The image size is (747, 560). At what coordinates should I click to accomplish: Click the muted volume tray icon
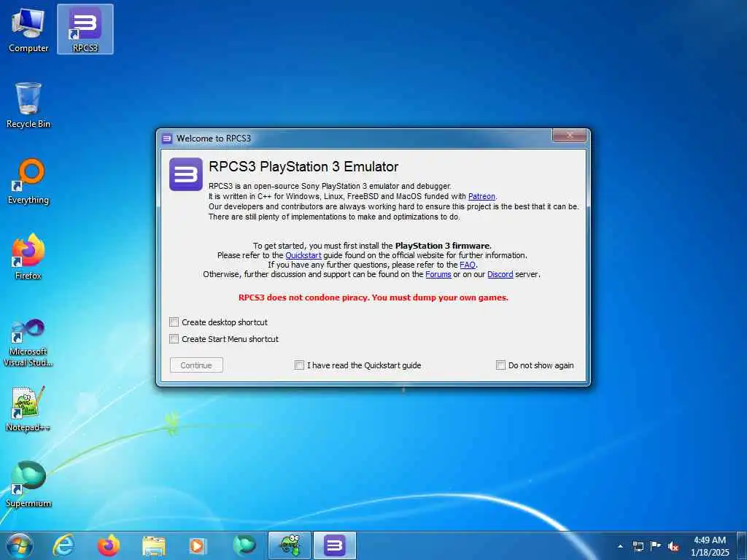tap(673, 546)
